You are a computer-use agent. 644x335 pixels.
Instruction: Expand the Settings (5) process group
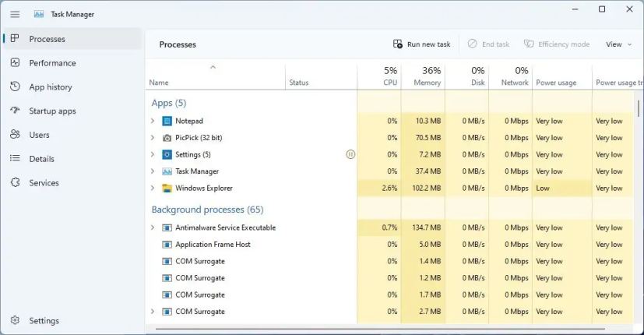coord(153,154)
